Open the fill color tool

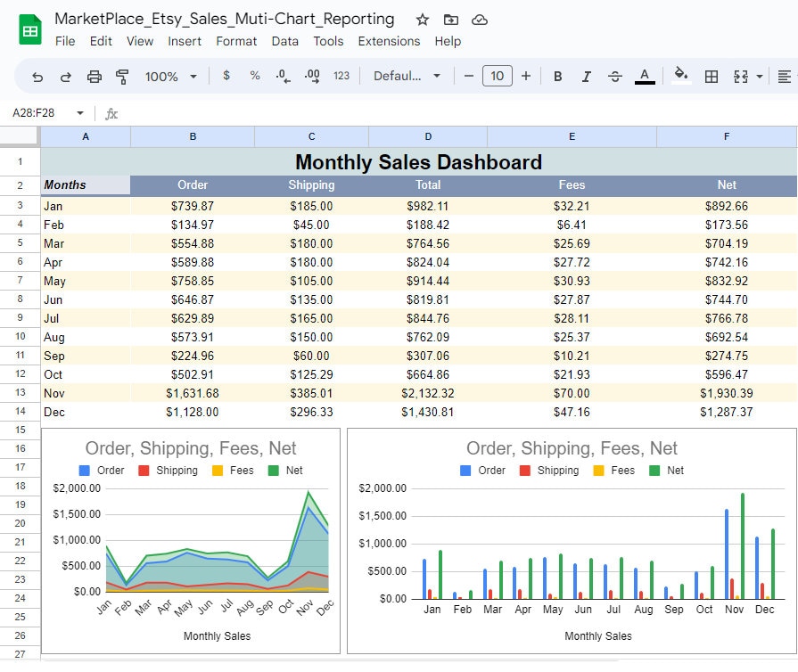(680, 77)
